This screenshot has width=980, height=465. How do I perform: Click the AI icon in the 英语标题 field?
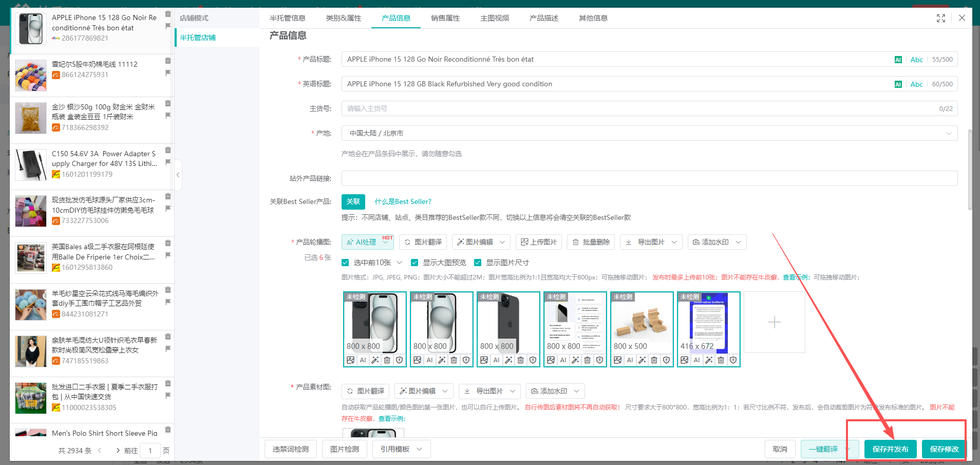pos(898,84)
